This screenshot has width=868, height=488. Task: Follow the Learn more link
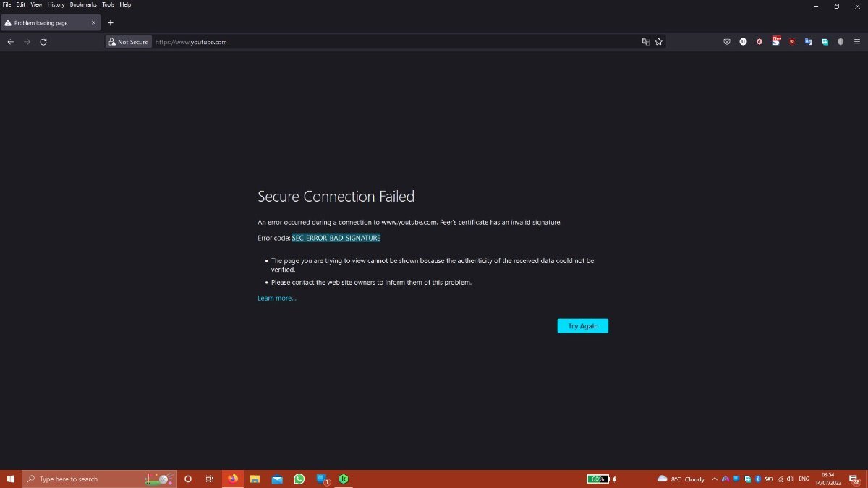pos(277,298)
